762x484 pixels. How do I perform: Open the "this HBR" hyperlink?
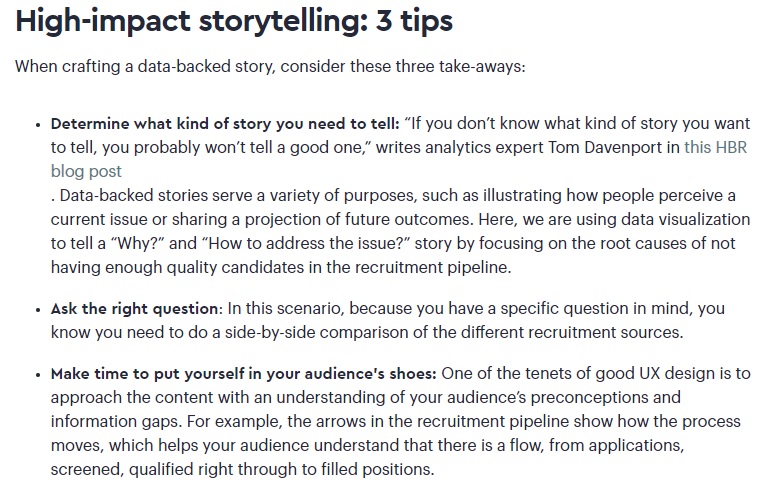pyautogui.click(x=715, y=147)
